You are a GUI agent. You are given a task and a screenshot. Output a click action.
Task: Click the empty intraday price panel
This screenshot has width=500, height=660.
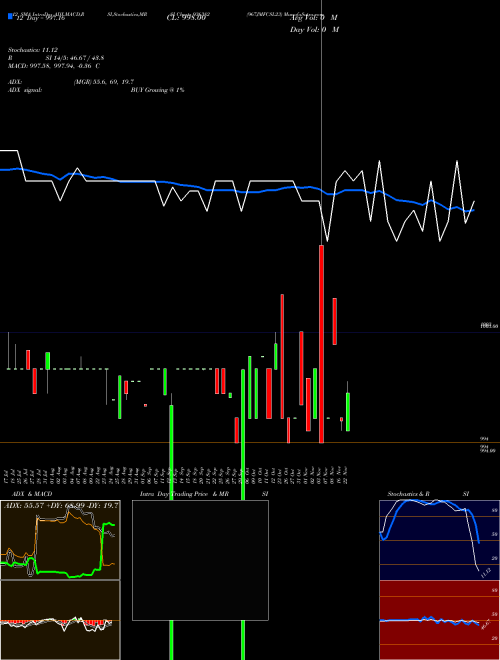point(200,560)
